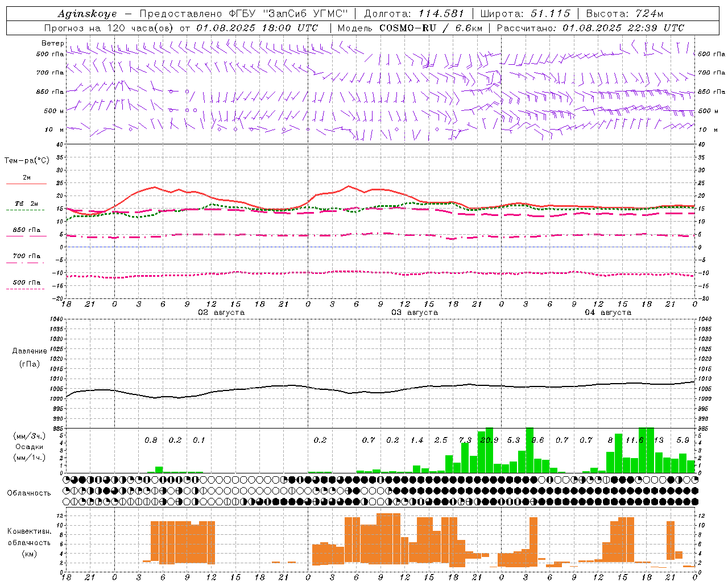This screenshot has height=582, width=728.
Task: Click the "Широта: 51.115" header value
Action: pyautogui.click(x=525, y=14)
